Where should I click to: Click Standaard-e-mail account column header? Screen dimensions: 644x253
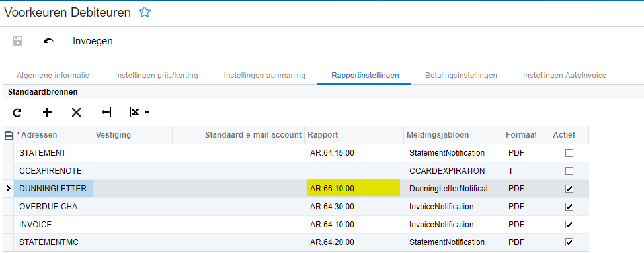(x=239, y=135)
